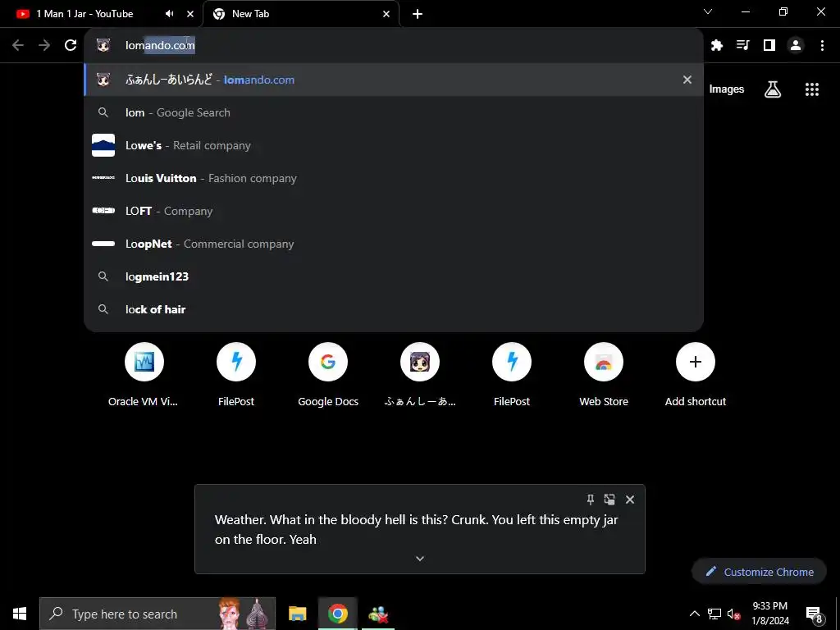
Task: Click the muted volume tray icon
Action: (x=734, y=614)
